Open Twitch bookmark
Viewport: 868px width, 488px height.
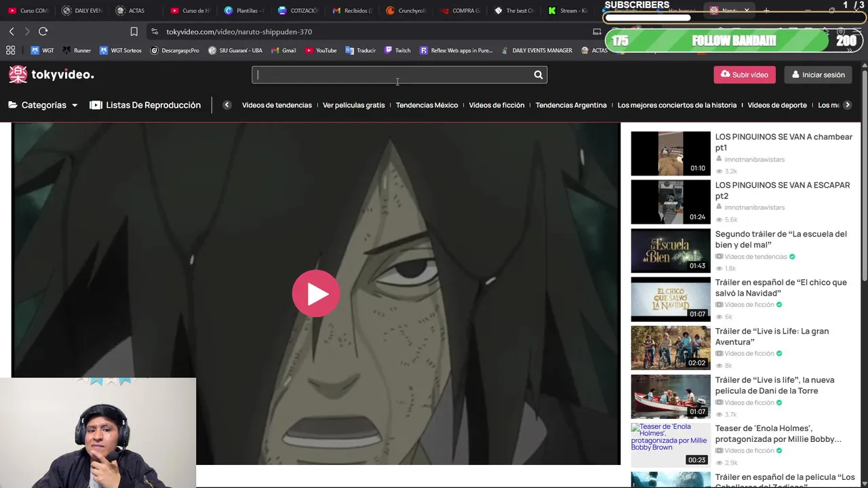(397, 50)
